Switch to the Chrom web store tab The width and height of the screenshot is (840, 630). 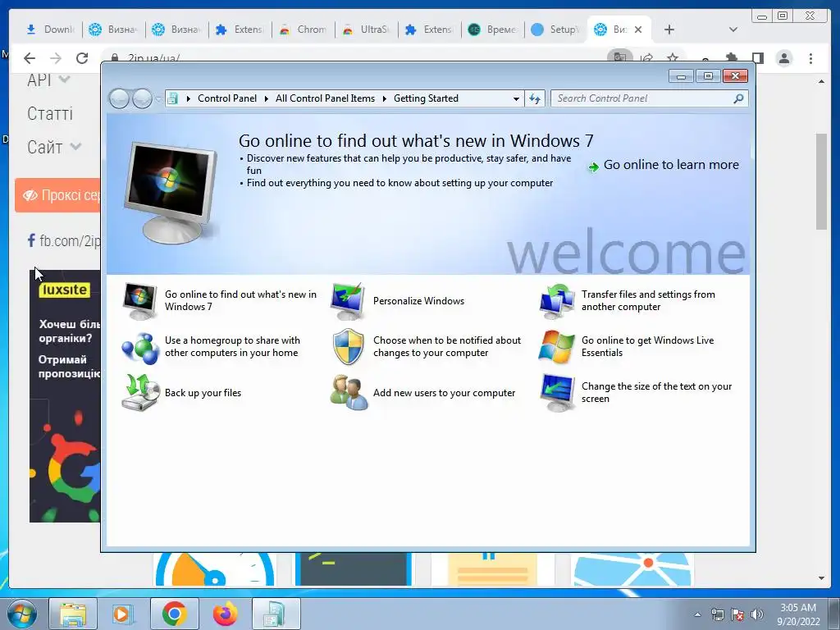coord(304,30)
